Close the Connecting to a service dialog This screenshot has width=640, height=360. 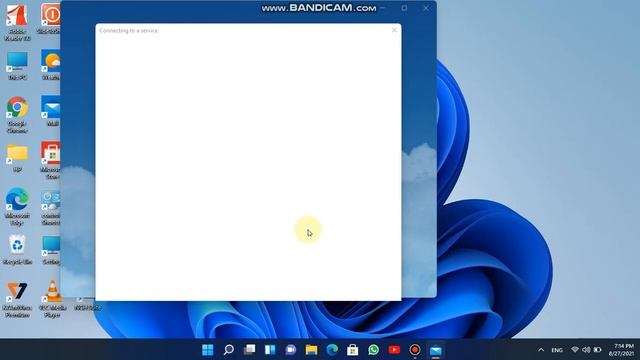click(x=394, y=30)
